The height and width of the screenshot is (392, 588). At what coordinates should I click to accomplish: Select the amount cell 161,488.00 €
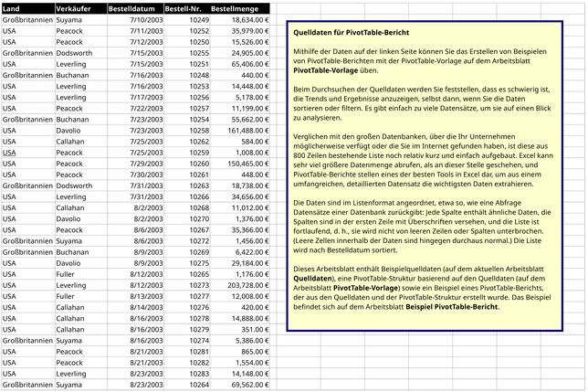239,131
